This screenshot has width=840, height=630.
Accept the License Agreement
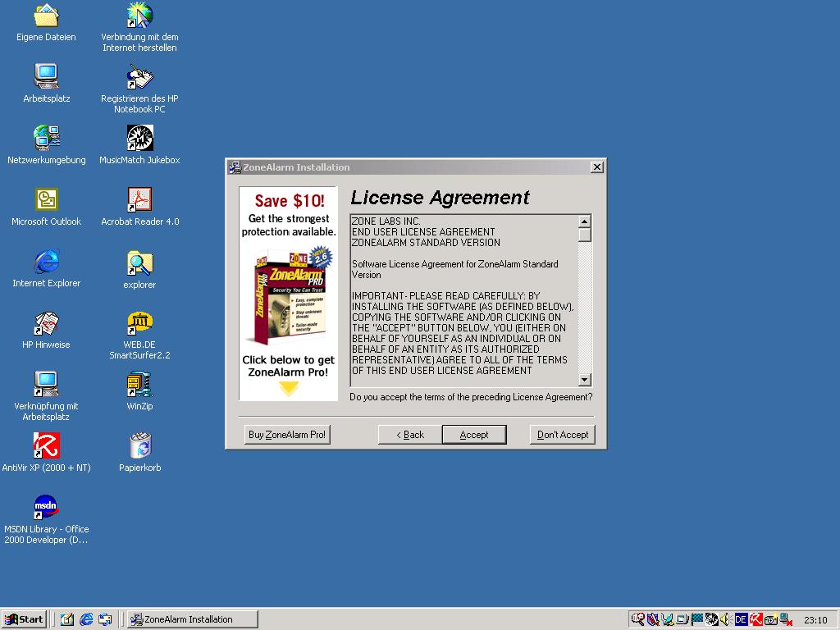tap(474, 435)
